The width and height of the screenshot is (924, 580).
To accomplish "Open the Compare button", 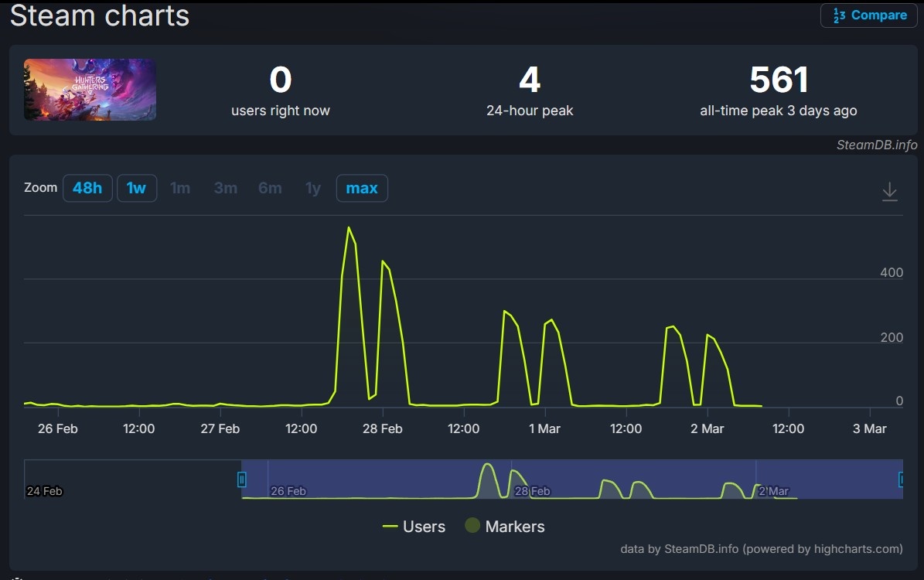I will (868, 15).
